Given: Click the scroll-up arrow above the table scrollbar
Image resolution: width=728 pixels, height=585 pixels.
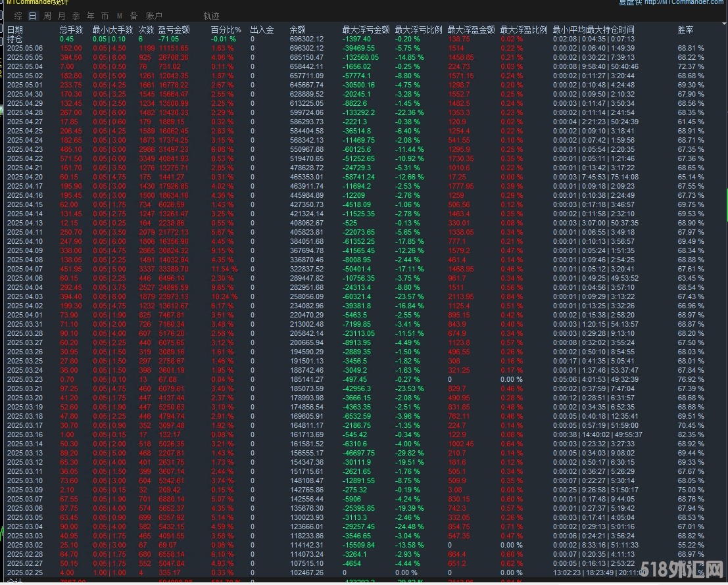Looking at the screenshot, I should click(x=725, y=24).
